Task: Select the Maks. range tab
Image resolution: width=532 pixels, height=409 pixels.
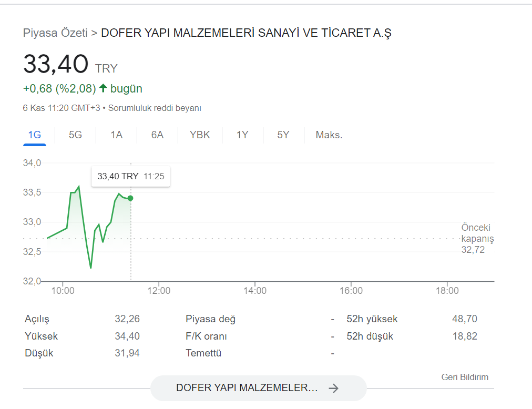Action: coord(329,135)
